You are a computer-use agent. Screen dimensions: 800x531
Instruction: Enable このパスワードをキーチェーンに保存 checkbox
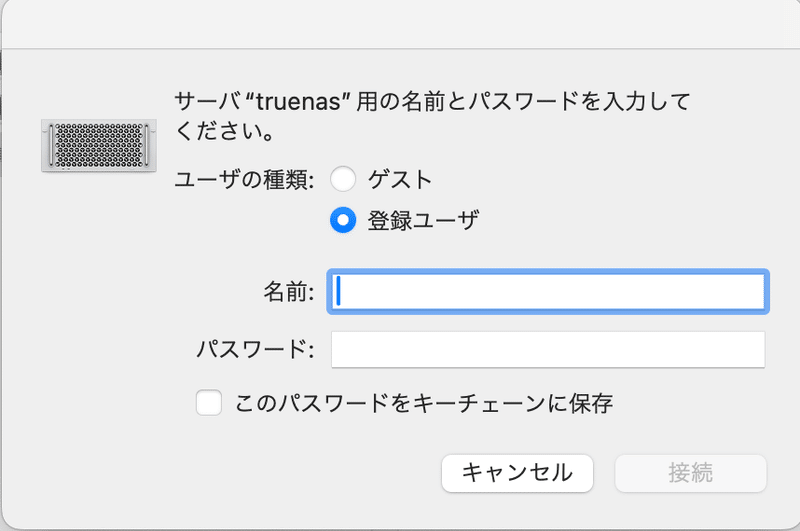click(x=209, y=404)
